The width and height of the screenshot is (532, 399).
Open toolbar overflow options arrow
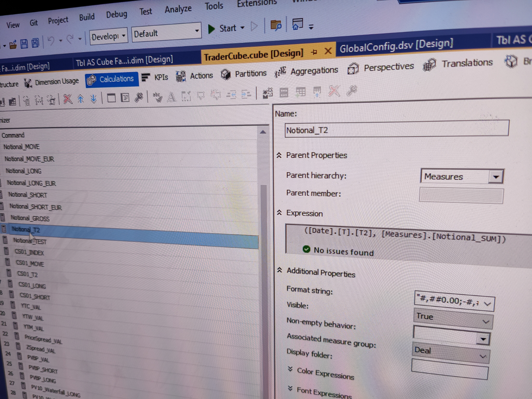click(x=311, y=27)
